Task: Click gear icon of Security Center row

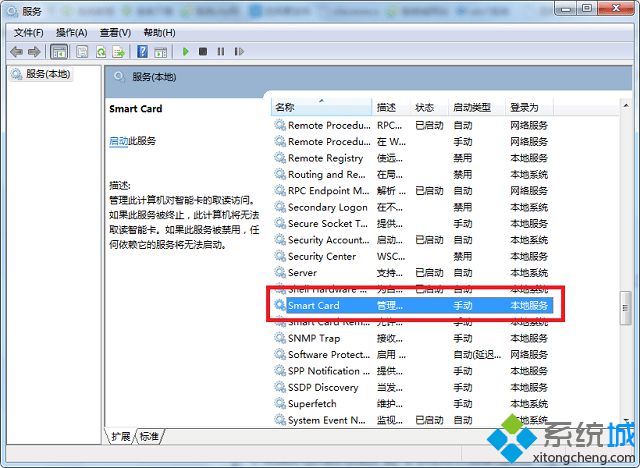Action: click(280, 256)
